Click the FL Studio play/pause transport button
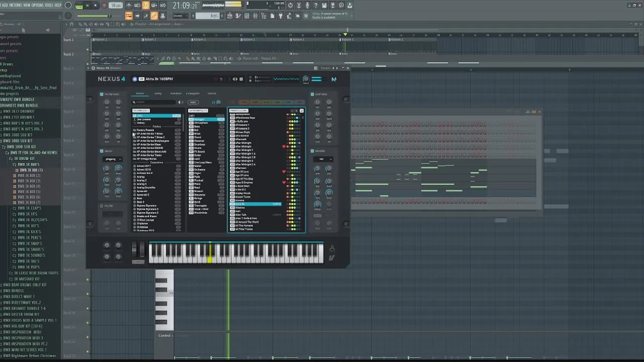This screenshot has height=362, width=644. click(x=88, y=5)
